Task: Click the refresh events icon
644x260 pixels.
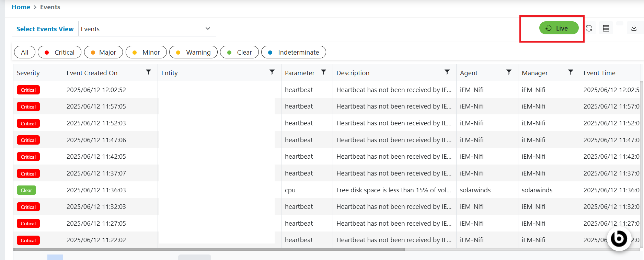Action: click(589, 28)
